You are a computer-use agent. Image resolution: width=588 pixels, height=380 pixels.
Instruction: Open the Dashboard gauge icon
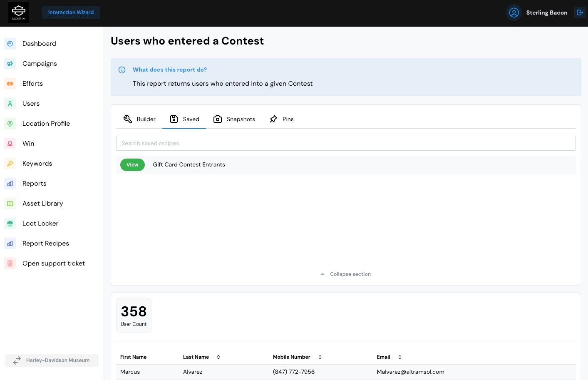pyautogui.click(x=10, y=44)
